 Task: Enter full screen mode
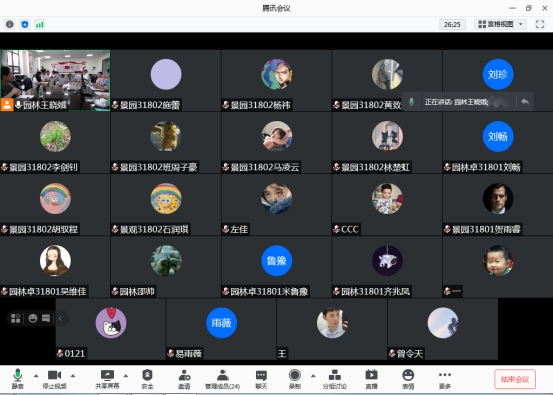click(x=540, y=24)
